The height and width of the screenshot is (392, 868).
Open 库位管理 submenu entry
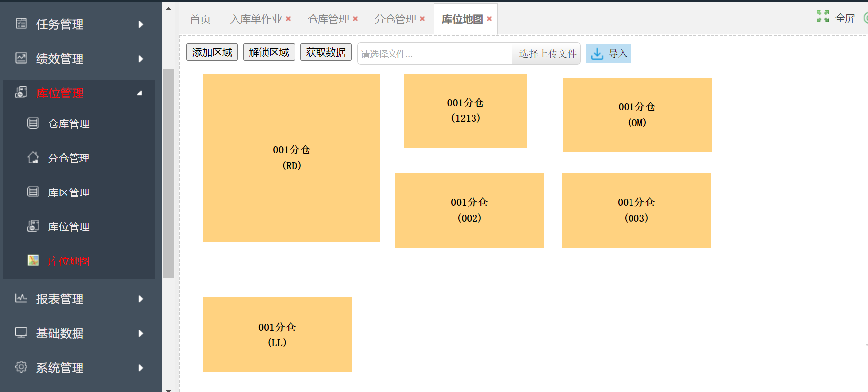[x=69, y=227]
